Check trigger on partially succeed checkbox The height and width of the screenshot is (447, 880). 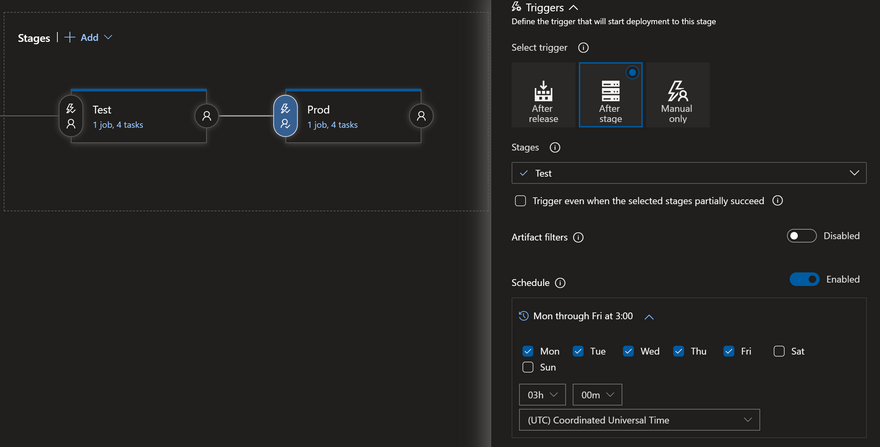(520, 201)
